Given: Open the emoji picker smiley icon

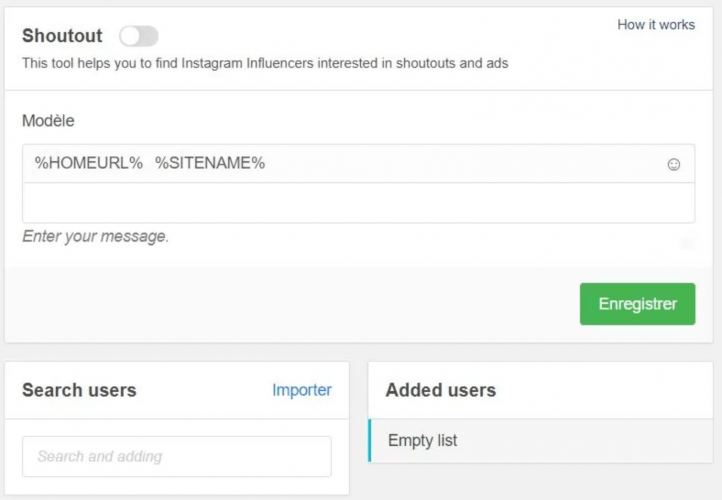Looking at the screenshot, I should pos(674,164).
